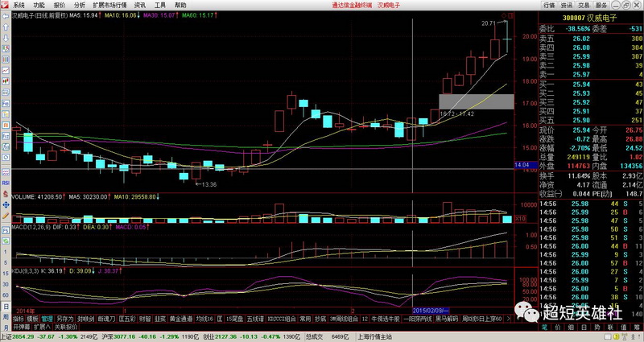644x342 pixels.
Task: Open the 分析 menu
Action: 80,4
